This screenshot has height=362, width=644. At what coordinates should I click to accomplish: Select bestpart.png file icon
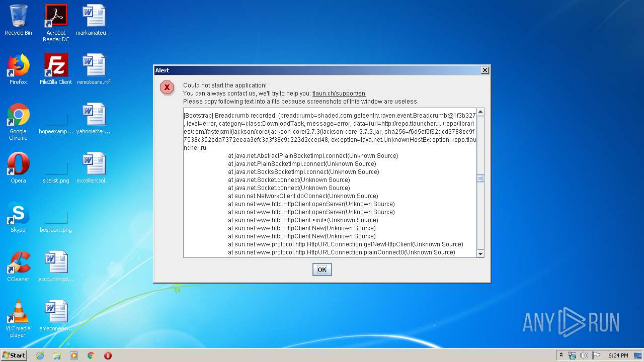point(56,220)
